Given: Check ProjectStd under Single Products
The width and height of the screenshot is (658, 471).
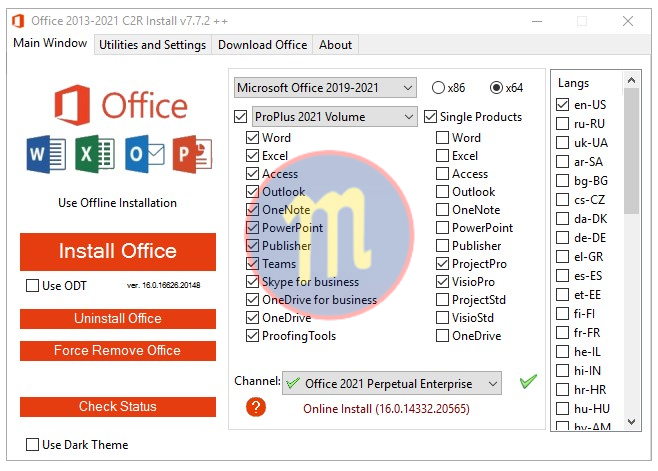Looking at the screenshot, I should point(442,300).
